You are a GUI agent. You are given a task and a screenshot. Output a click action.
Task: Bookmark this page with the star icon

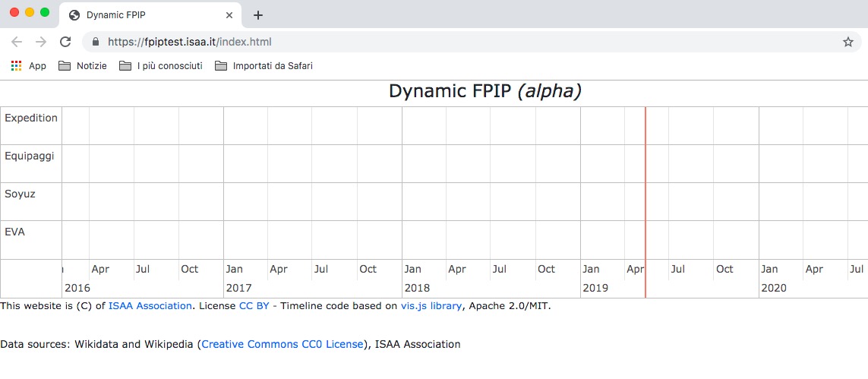click(x=848, y=42)
